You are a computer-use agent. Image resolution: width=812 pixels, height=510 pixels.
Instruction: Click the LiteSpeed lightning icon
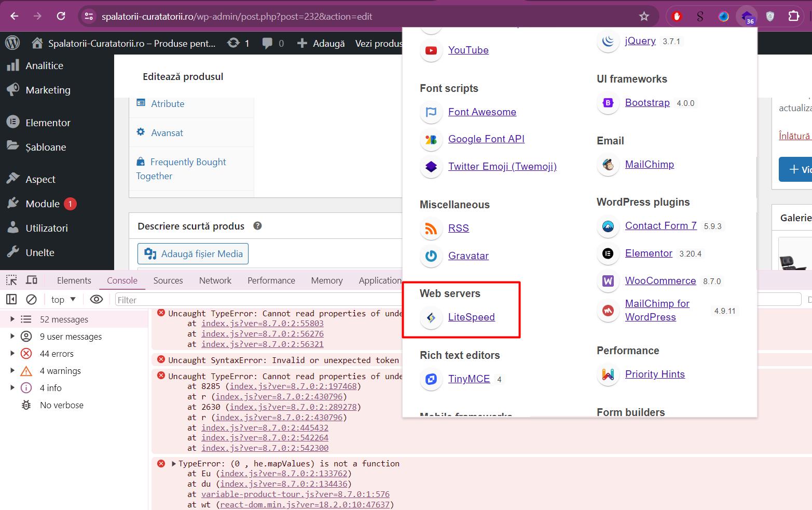click(x=431, y=317)
